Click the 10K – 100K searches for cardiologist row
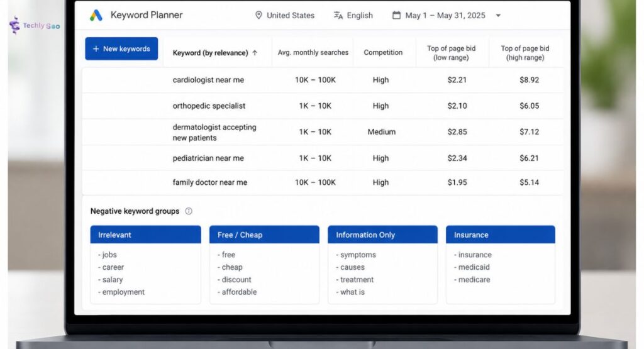Viewport: 644px width, 349px height. click(x=315, y=80)
